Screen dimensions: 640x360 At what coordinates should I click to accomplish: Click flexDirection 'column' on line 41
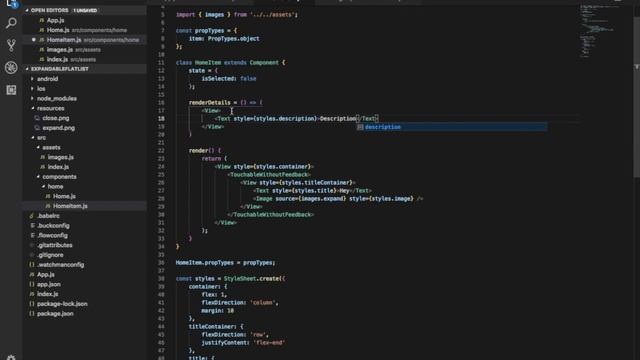240,303
